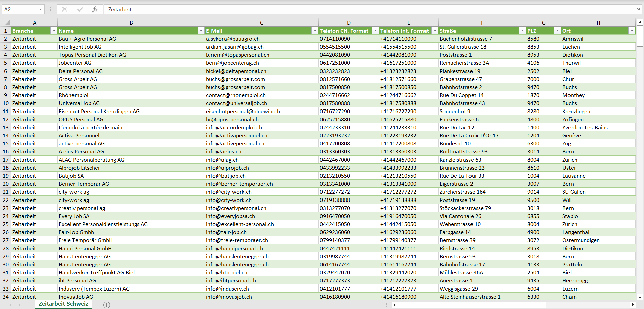Select column C header
Viewport: 644px width, 309px height.
pos(262,23)
